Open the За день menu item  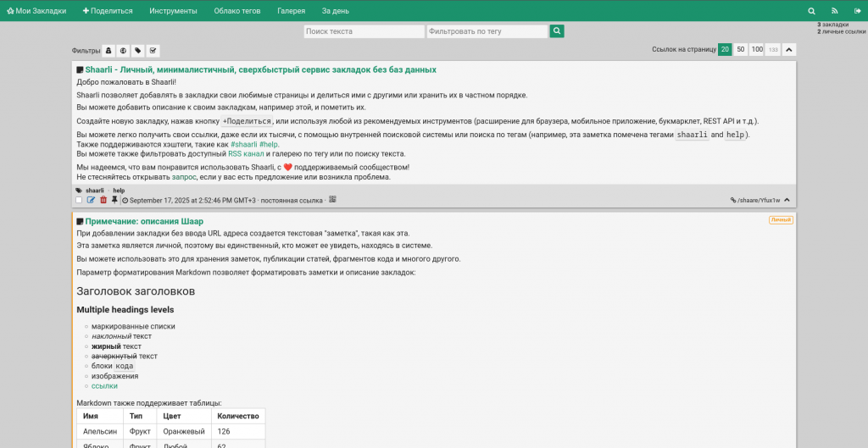coord(336,11)
